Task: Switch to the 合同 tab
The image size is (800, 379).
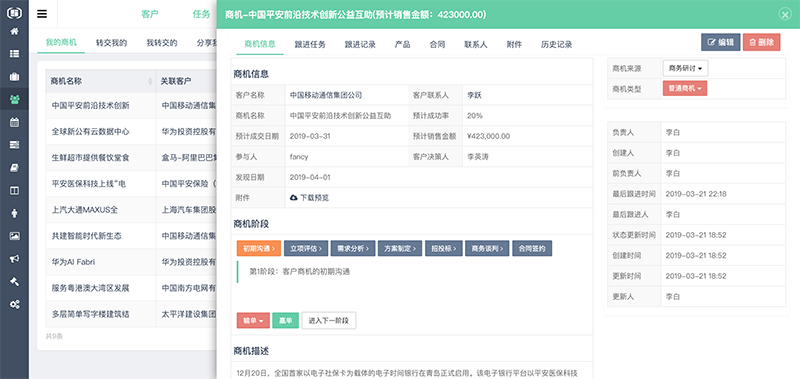Action: [437, 44]
